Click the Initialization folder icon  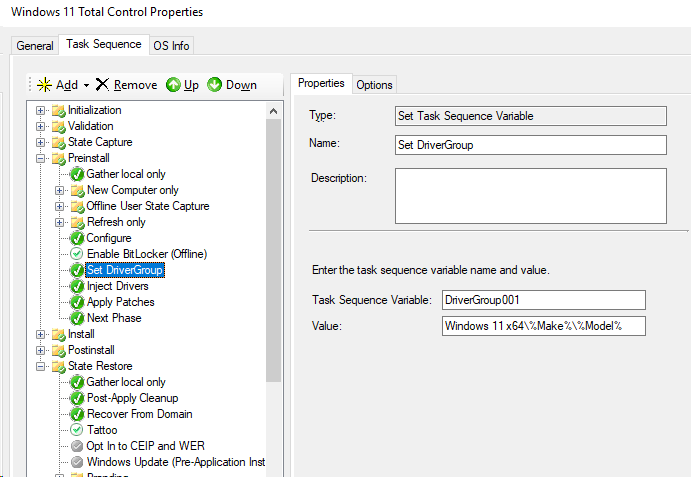tap(59, 111)
